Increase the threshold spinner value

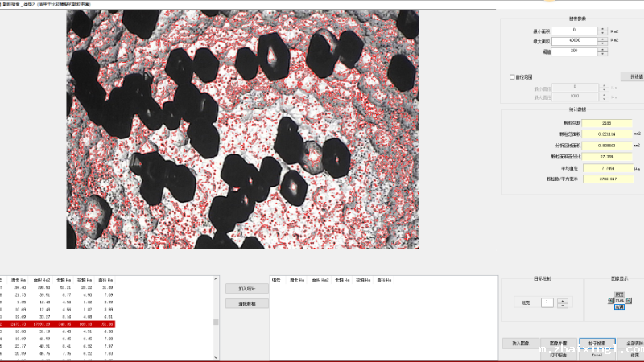coord(601,49)
